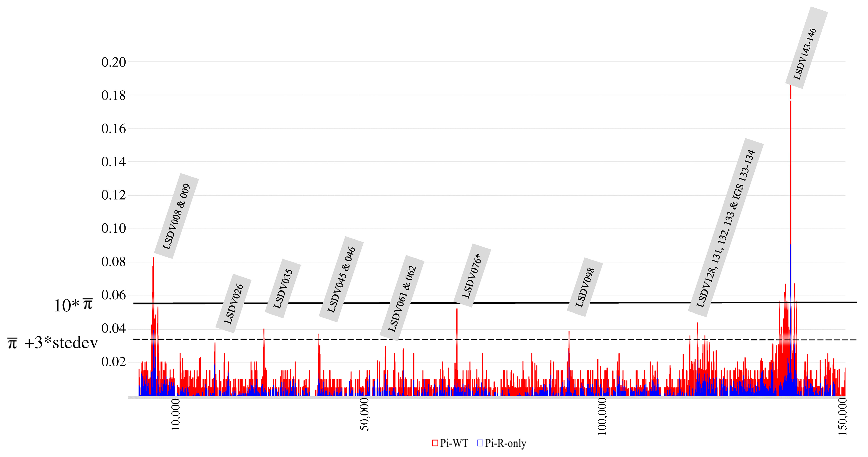Click the pi +3*stedev threshold label
The width and height of the screenshot is (868, 457).
53,343
